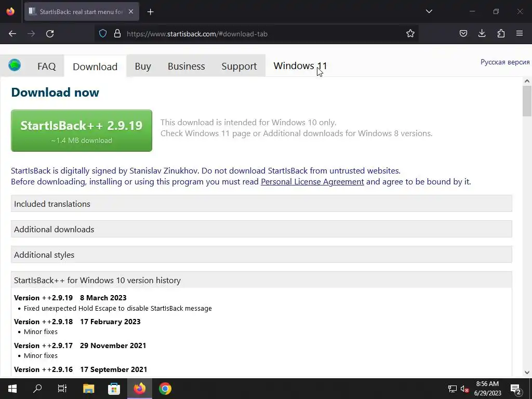Click the Firefox logo in the title bar

tap(10, 11)
